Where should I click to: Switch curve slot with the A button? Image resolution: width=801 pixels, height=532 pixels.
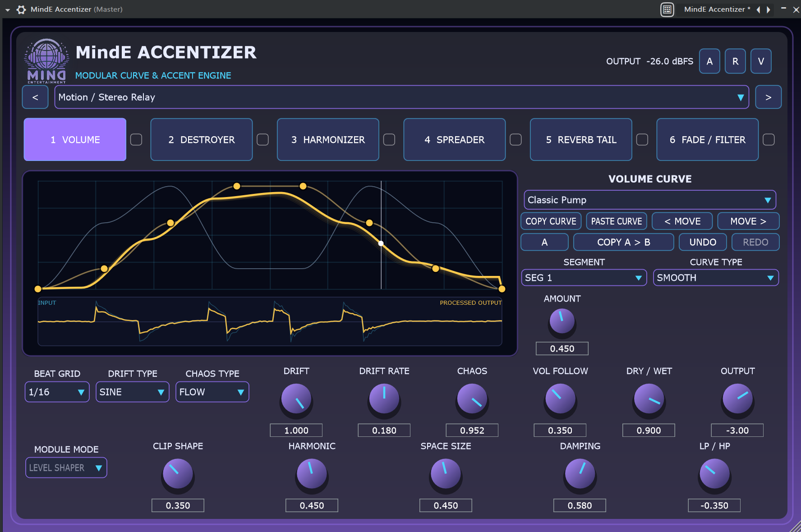[x=544, y=242]
